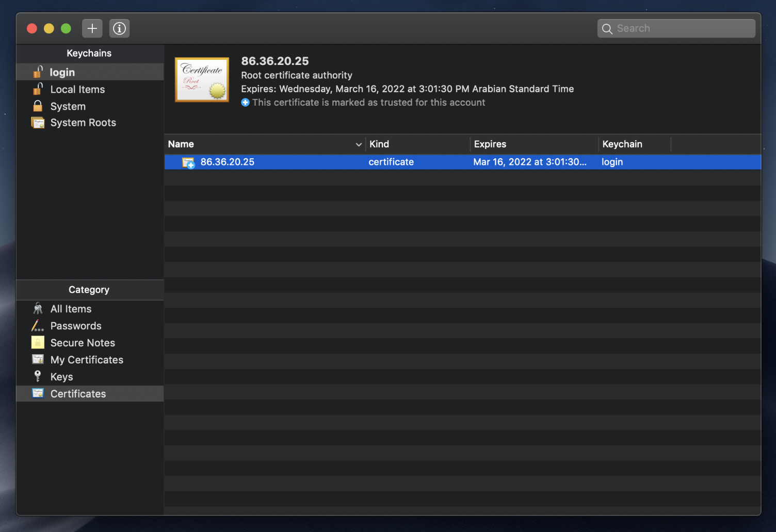The height and width of the screenshot is (532, 776).
Task: Click the All Items keys icon
Action: (38, 308)
